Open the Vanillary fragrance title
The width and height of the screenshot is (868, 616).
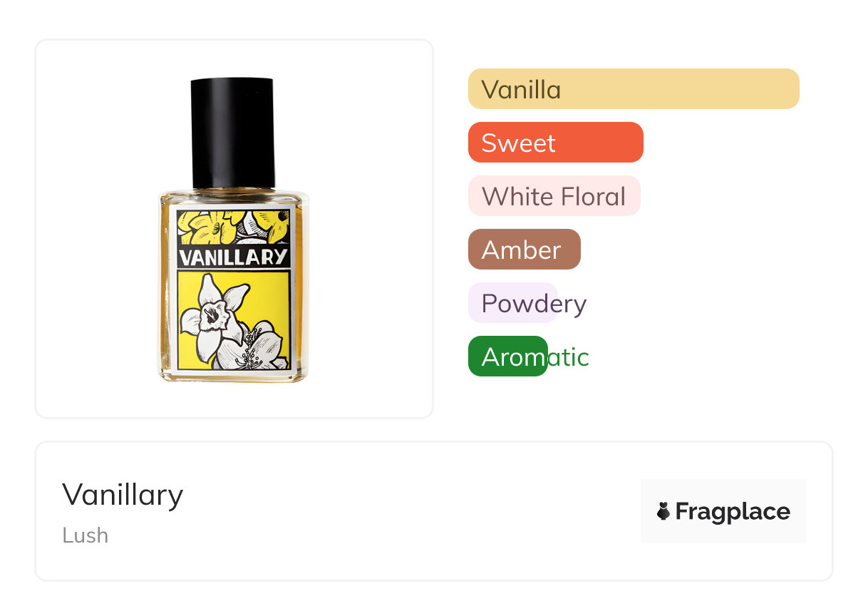[123, 494]
